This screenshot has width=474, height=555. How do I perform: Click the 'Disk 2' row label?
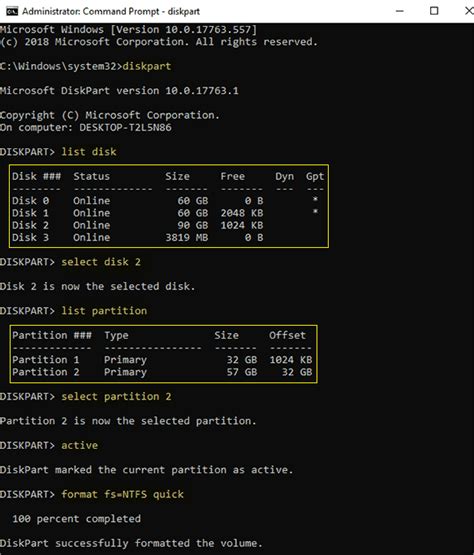tap(30, 225)
